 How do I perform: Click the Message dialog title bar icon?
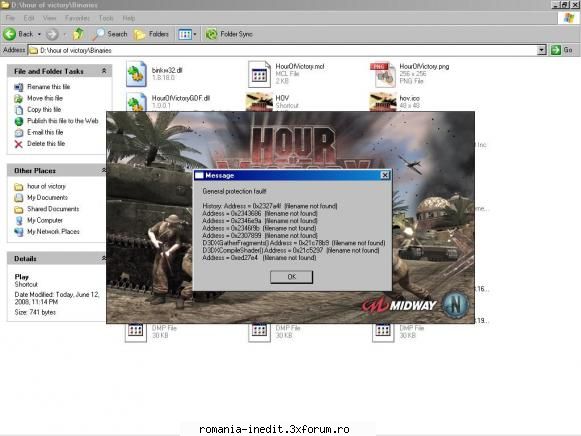pyautogui.click(x=199, y=175)
